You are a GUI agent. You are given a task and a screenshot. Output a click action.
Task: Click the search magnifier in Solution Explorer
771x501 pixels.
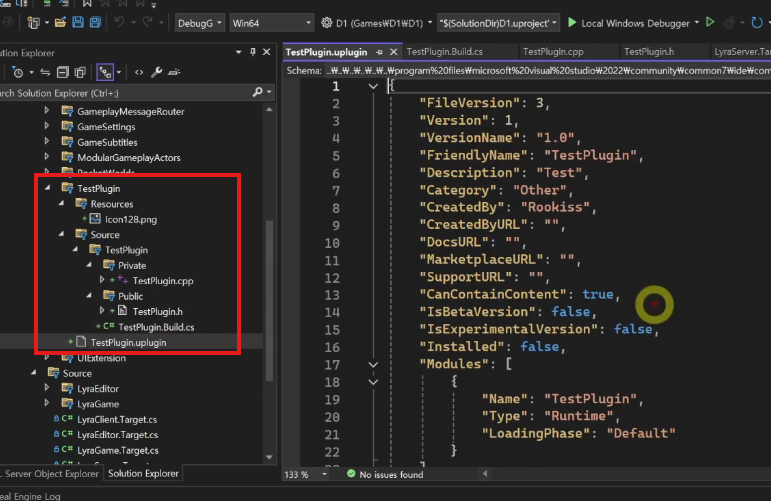[257, 92]
